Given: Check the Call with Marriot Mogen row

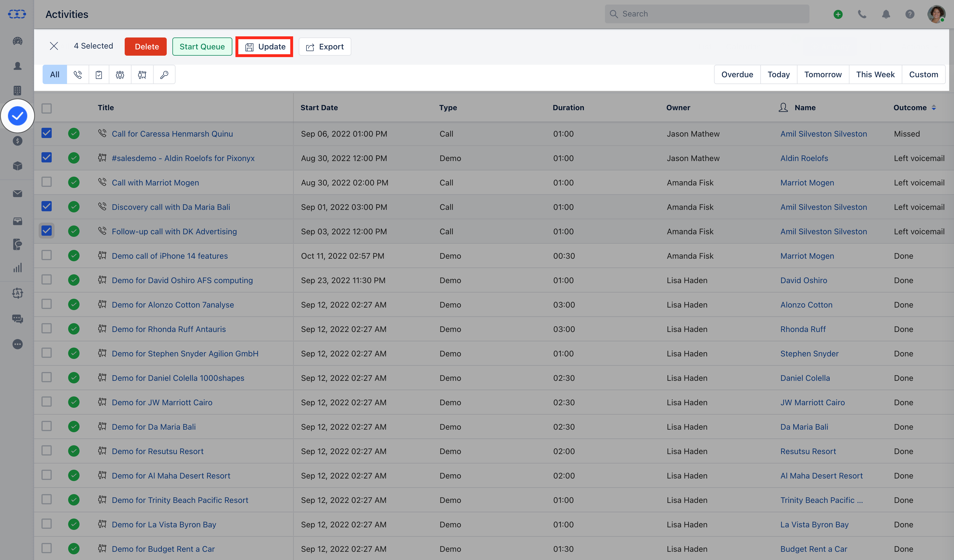Looking at the screenshot, I should 47,182.
